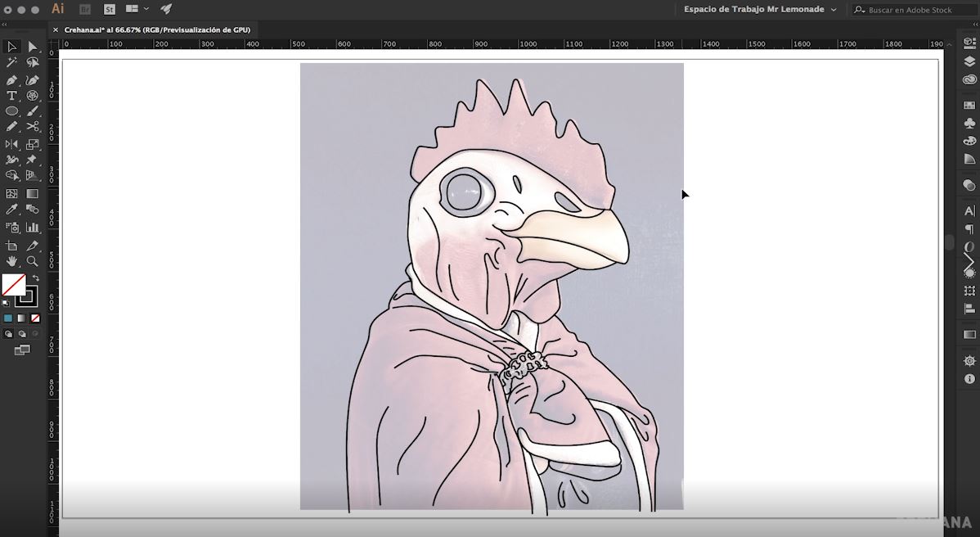This screenshot has width=980, height=537.
Task: Select the Scale tool
Action: click(x=32, y=144)
